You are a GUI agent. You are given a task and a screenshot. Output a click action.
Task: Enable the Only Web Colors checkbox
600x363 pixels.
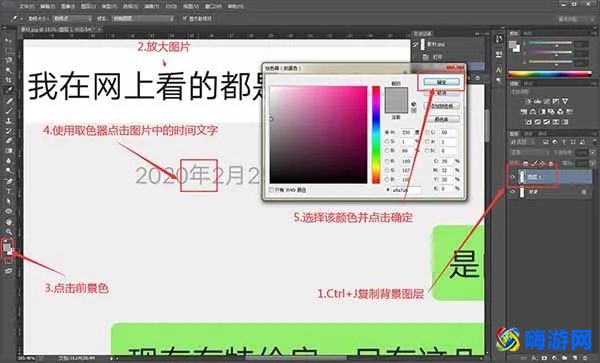tap(271, 190)
